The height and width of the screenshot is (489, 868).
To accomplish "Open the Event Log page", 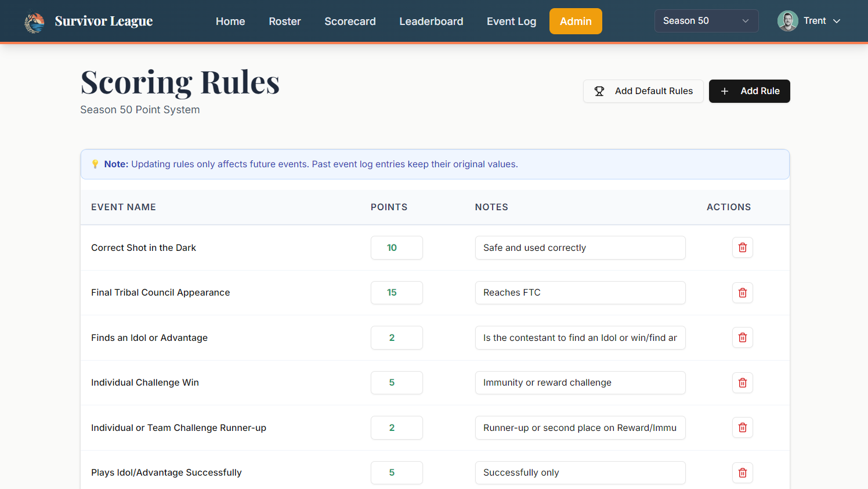I will [x=511, y=21].
